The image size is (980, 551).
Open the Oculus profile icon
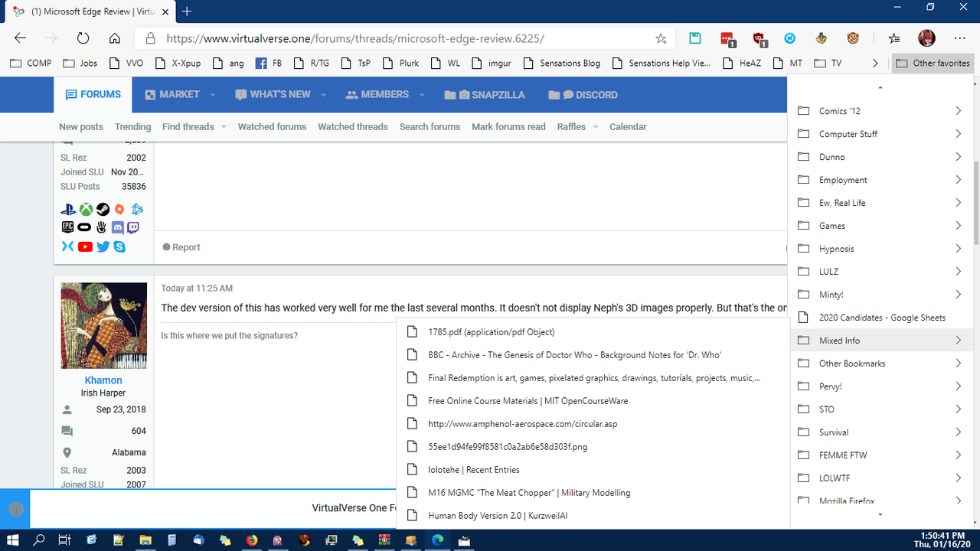click(85, 227)
